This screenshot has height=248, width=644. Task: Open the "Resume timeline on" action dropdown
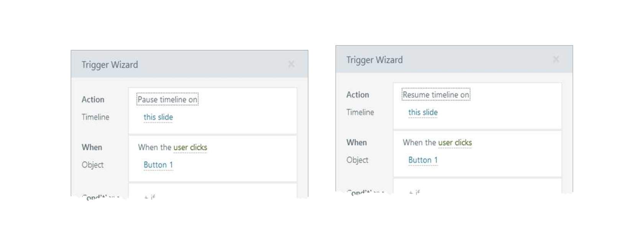pyautogui.click(x=436, y=95)
